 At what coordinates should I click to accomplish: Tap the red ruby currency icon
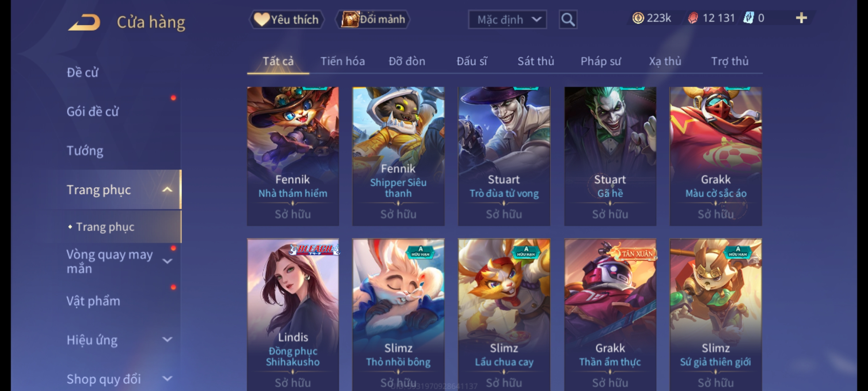point(693,18)
